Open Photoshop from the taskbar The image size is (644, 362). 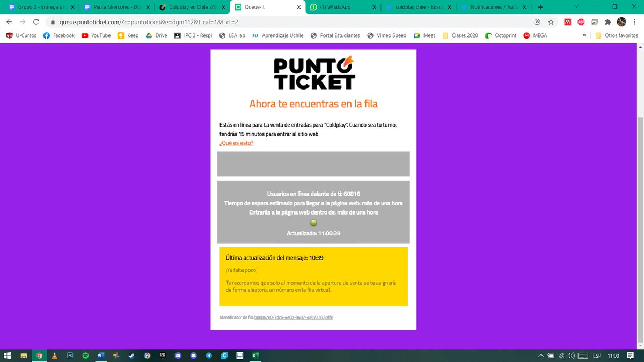coord(70,356)
